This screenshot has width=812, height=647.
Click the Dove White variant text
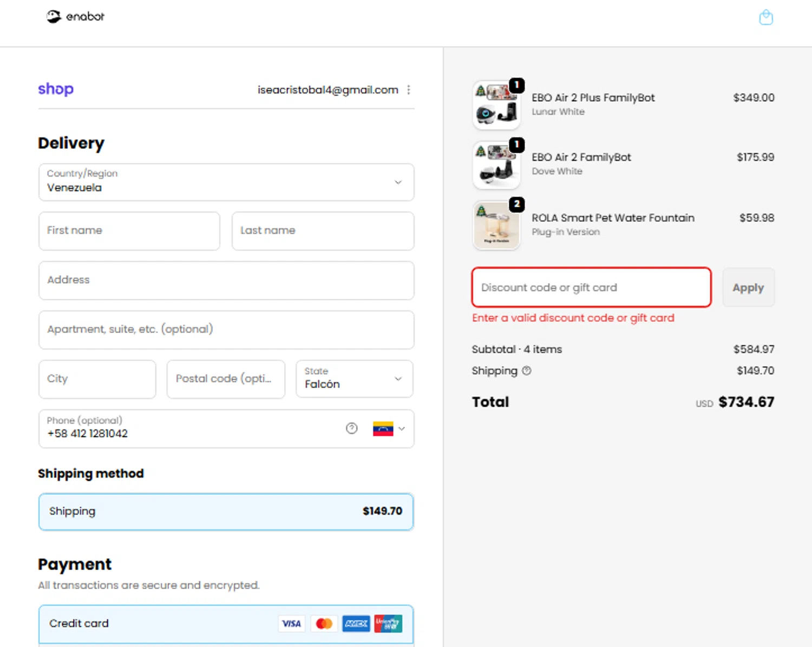(x=557, y=171)
